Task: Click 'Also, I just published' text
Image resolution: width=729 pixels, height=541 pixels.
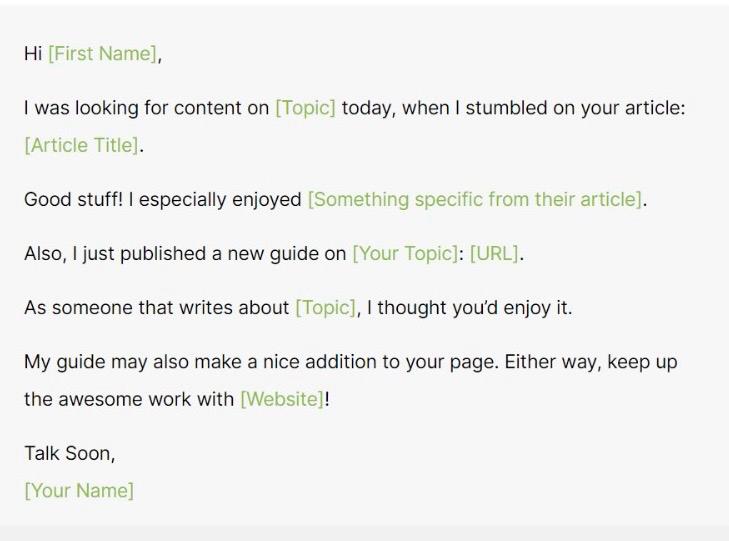Action: tap(115, 254)
